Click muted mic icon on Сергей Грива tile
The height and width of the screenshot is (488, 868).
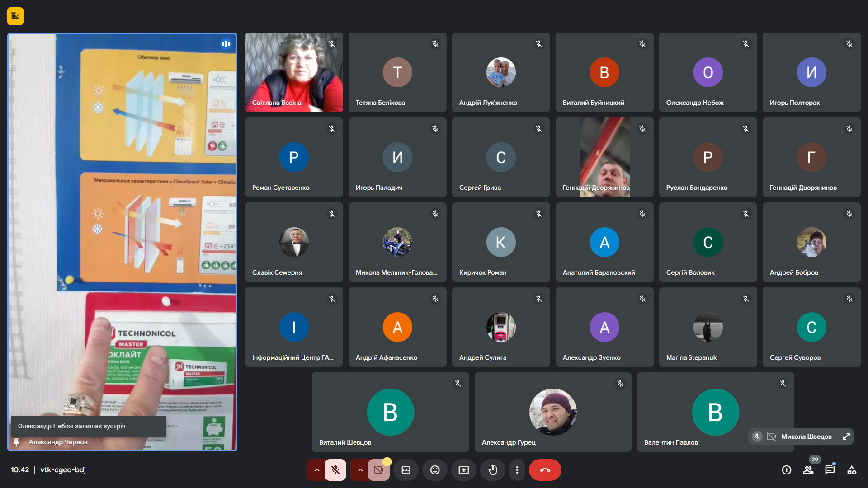(x=539, y=129)
